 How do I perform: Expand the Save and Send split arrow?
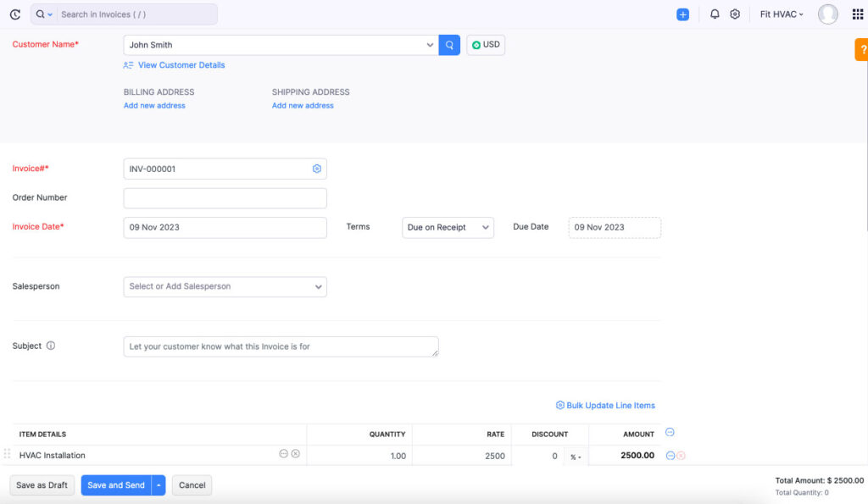158,485
